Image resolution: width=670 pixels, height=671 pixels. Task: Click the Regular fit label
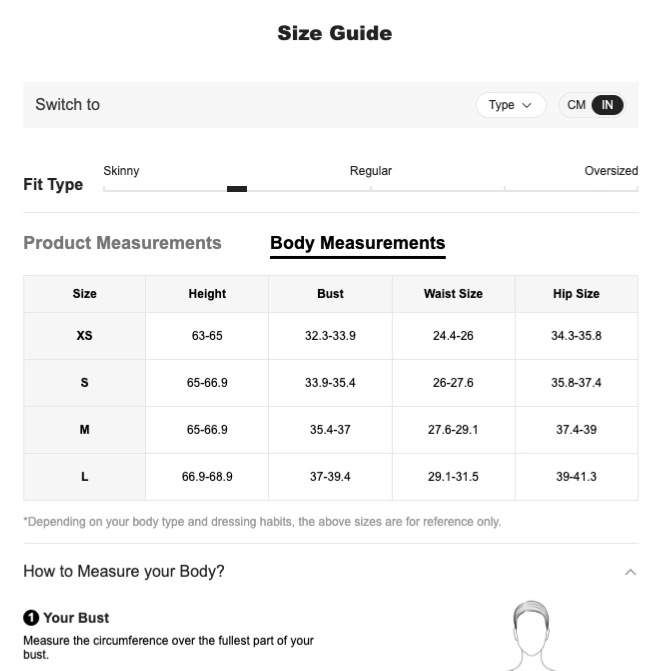click(371, 171)
